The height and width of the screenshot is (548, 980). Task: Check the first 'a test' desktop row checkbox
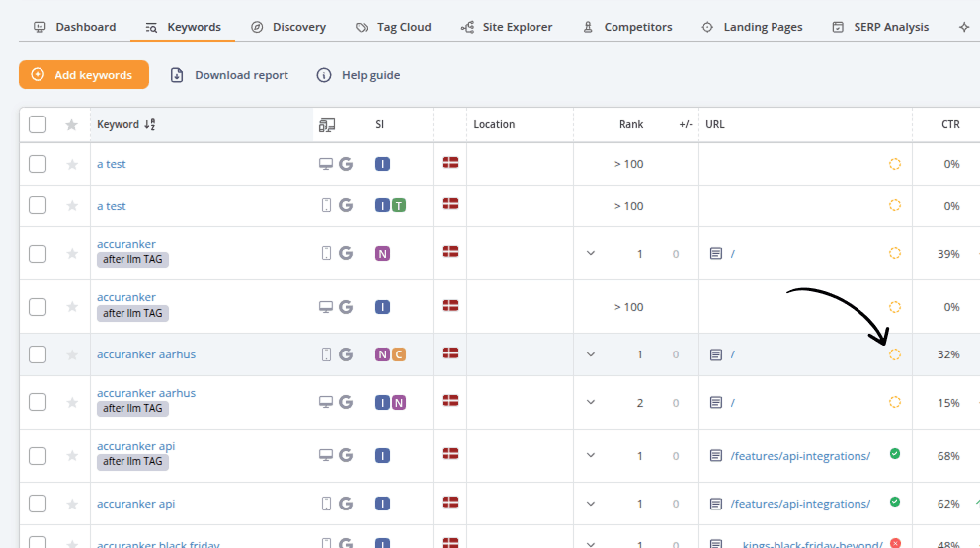[x=38, y=164]
